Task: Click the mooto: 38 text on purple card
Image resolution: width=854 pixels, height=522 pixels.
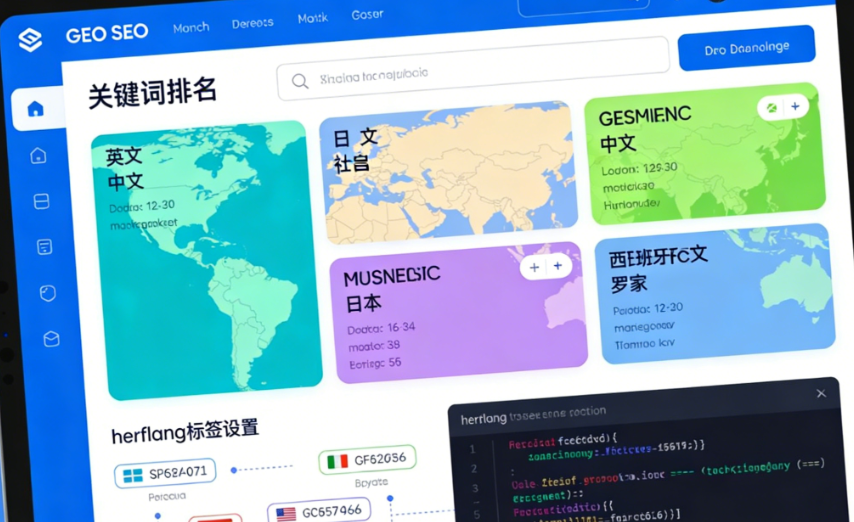Action: pyautogui.click(x=374, y=345)
